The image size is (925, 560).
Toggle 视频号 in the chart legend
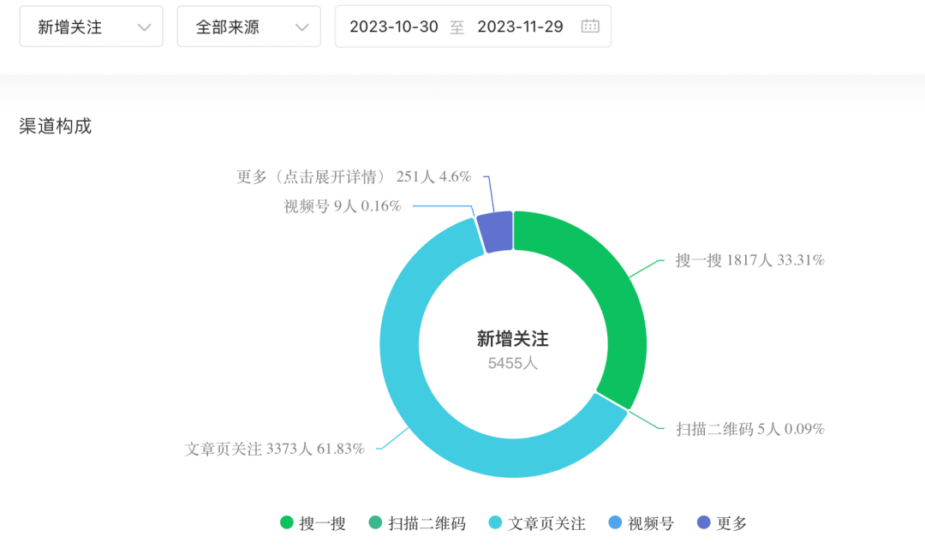point(641,523)
